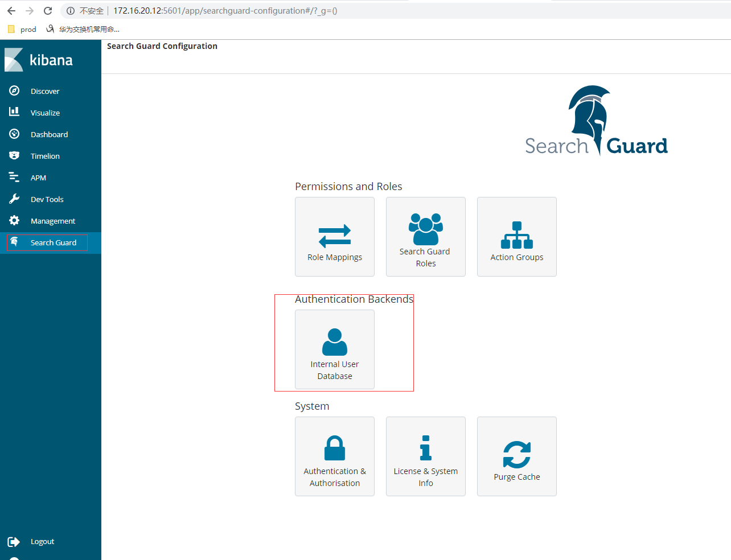Navigate to Timelion

[x=45, y=156]
